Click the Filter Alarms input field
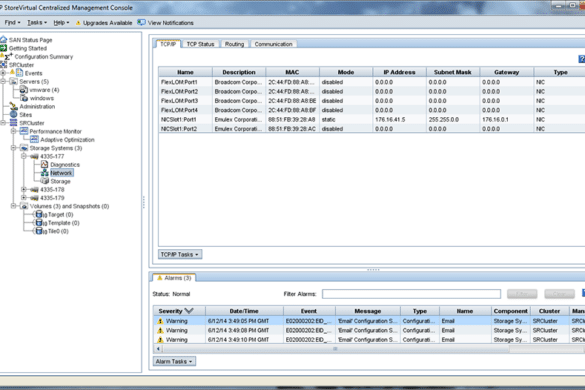Image resolution: width=585 pixels, height=390 pixels. click(411, 294)
